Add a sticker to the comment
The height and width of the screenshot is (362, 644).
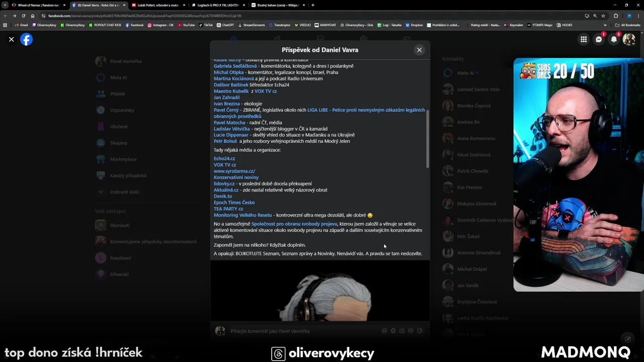[420, 331]
